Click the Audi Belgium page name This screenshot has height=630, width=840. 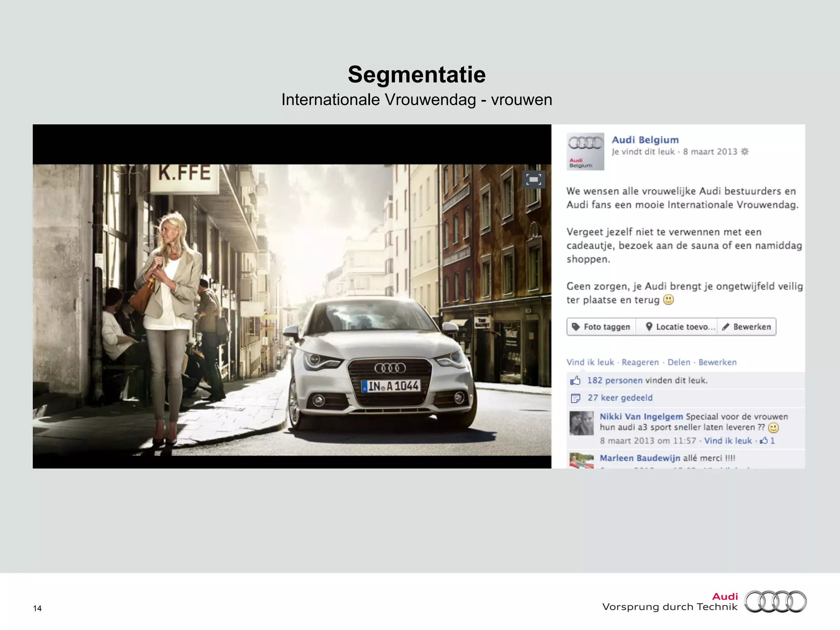[645, 140]
